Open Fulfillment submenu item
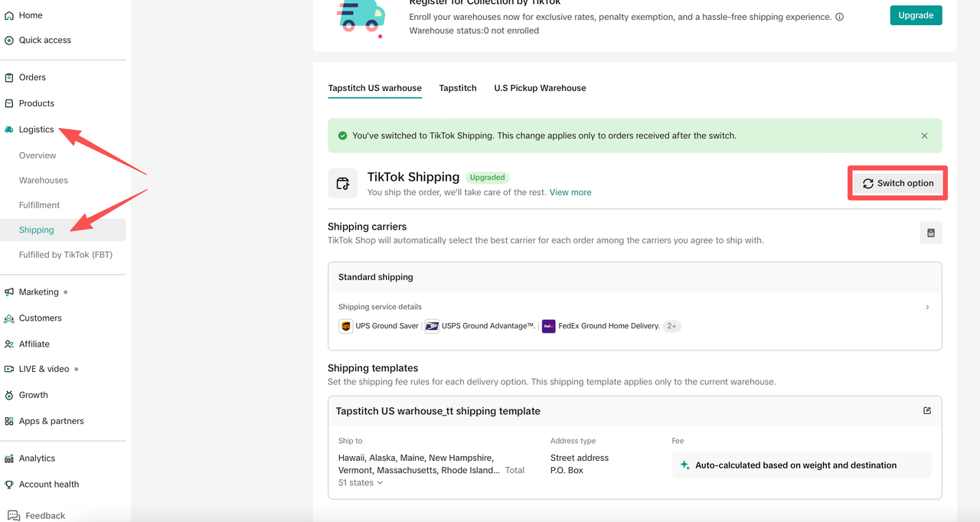This screenshot has width=980, height=522. click(x=39, y=205)
